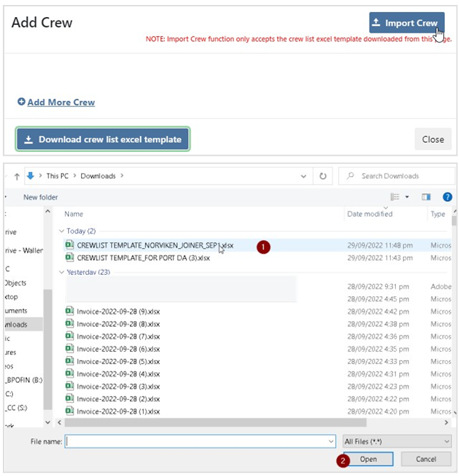The width and height of the screenshot is (459, 476).
Task: Sort by Date modified column header
Action: (x=369, y=214)
